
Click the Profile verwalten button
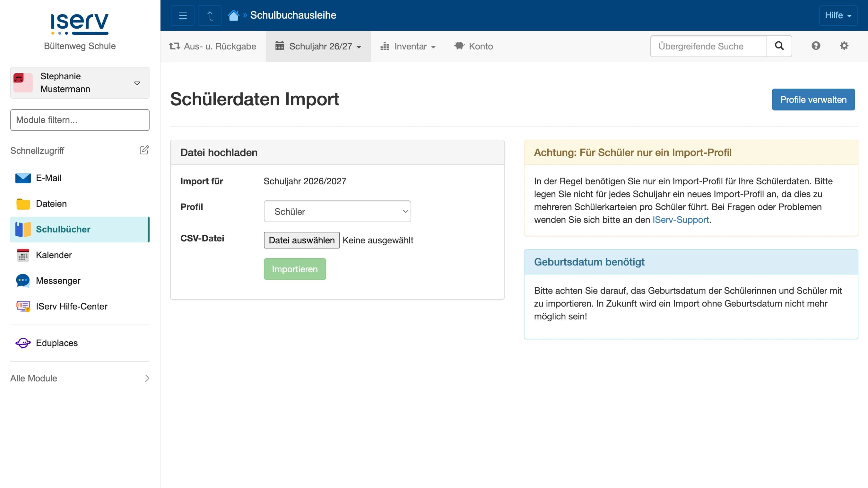pos(813,100)
